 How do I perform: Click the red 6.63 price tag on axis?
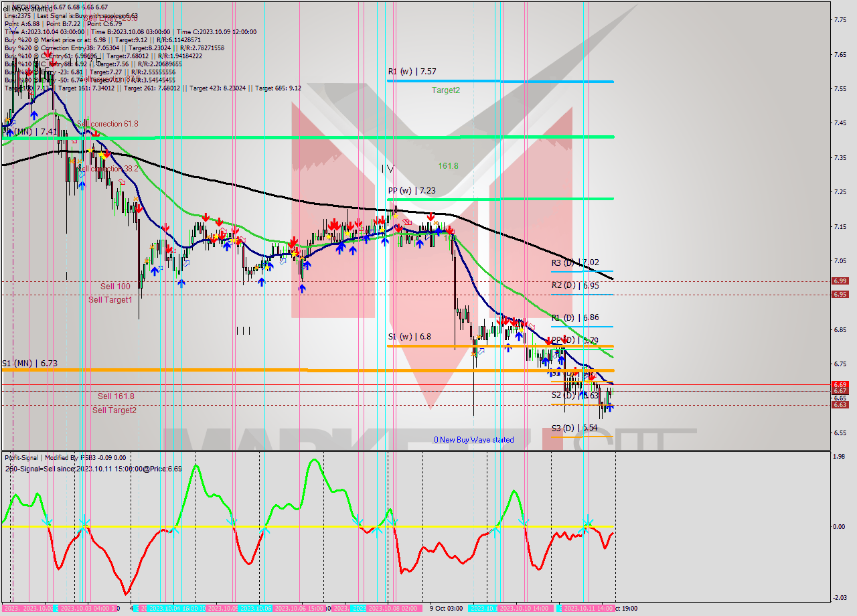tap(840, 404)
